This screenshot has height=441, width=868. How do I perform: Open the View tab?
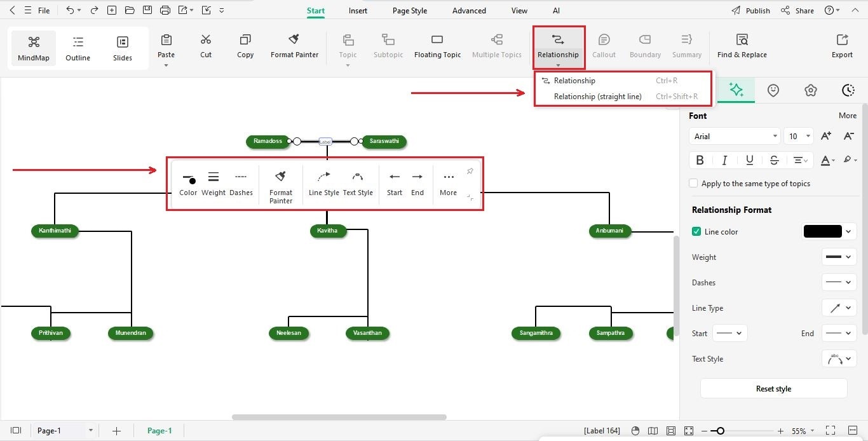[519, 11]
